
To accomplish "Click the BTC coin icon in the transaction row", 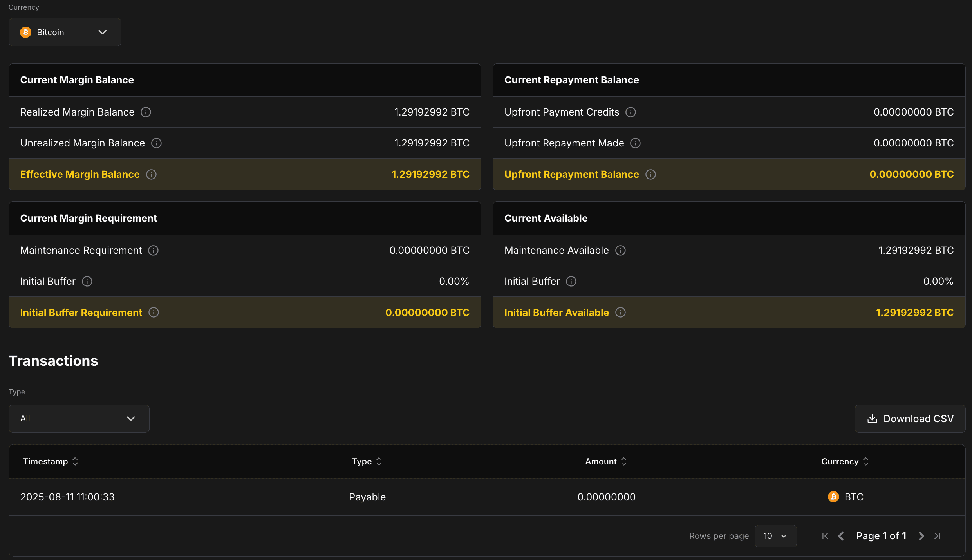I will pyautogui.click(x=833, y=497).
